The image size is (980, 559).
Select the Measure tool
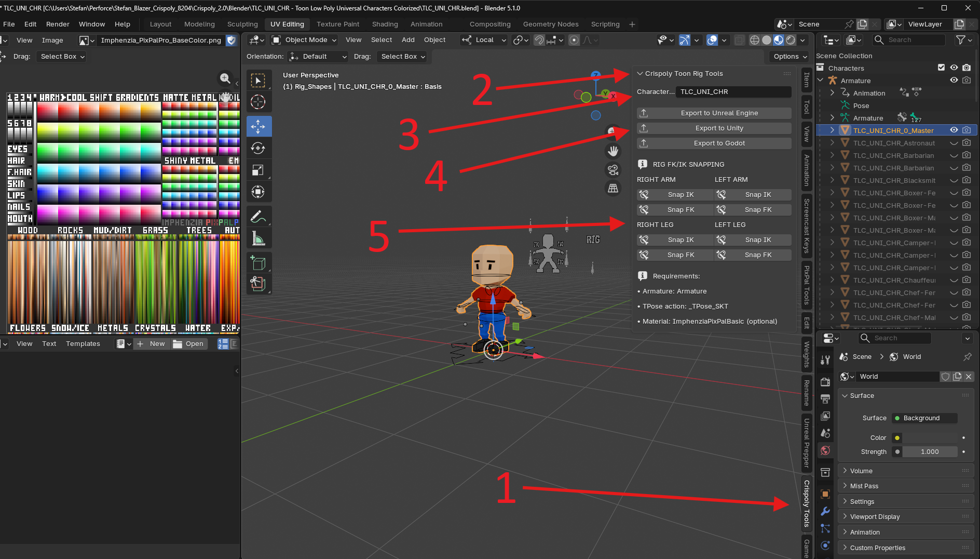coord(258,238)
